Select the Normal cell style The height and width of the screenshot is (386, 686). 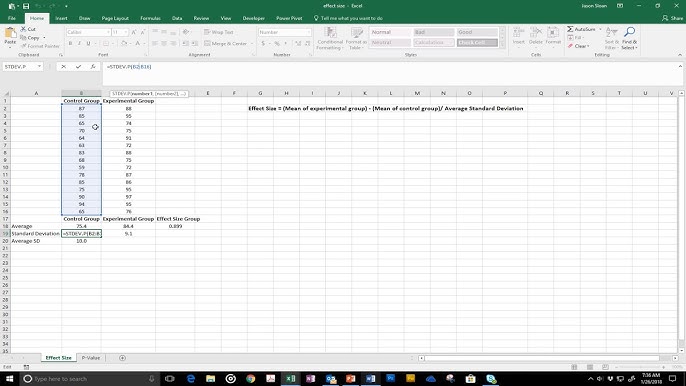point(390,32)
